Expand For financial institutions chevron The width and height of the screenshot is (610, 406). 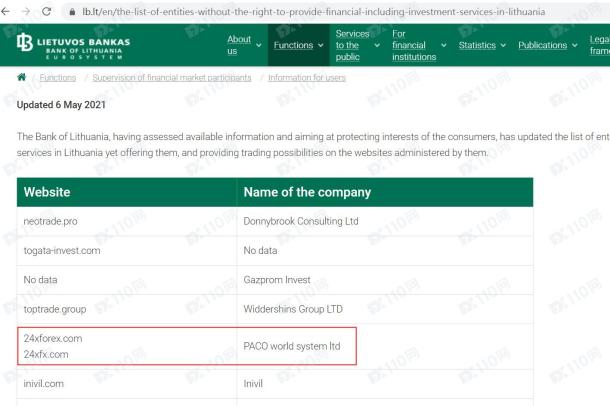click(x=443, y=46)
